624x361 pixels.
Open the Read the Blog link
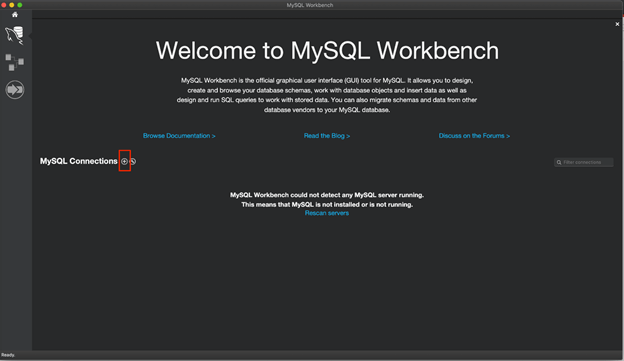tap(327, 136)
